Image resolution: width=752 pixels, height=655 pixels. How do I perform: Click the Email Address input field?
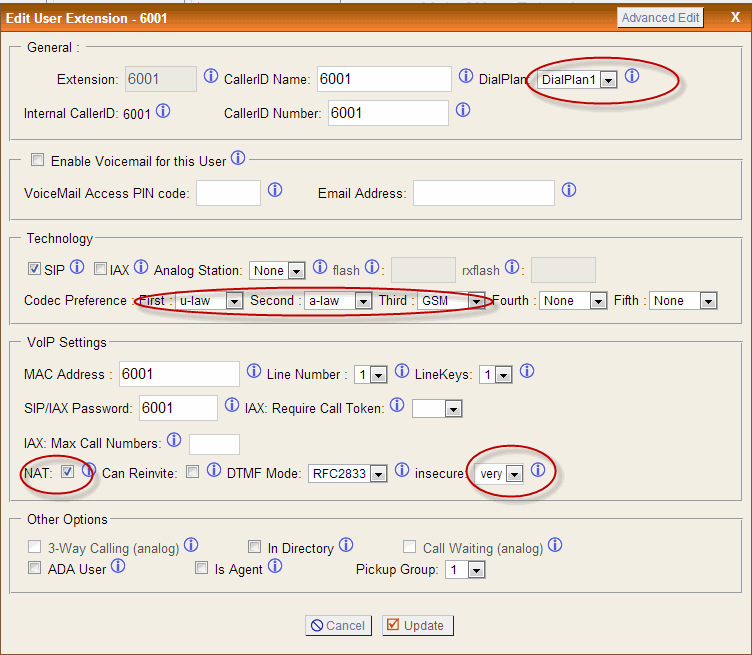click(x=484, y=193)
